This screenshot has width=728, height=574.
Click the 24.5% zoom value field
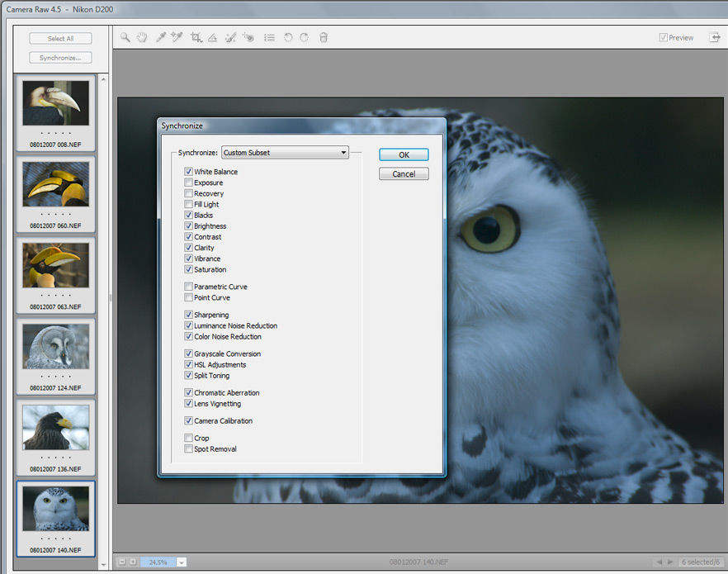point(158,562)
